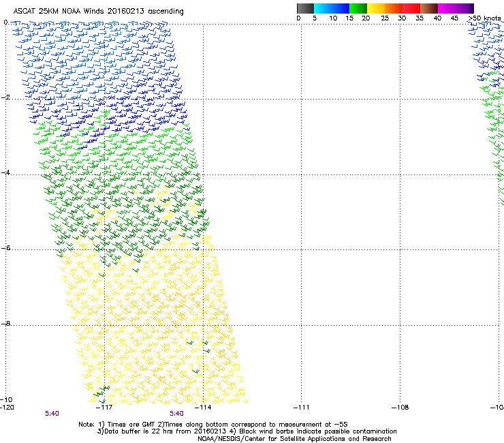Click the cyan-to-blue 5-15 knots colorbar segment
Viewport: 504px width, 443px height.
pyautogui.click(x=332, y=8)
